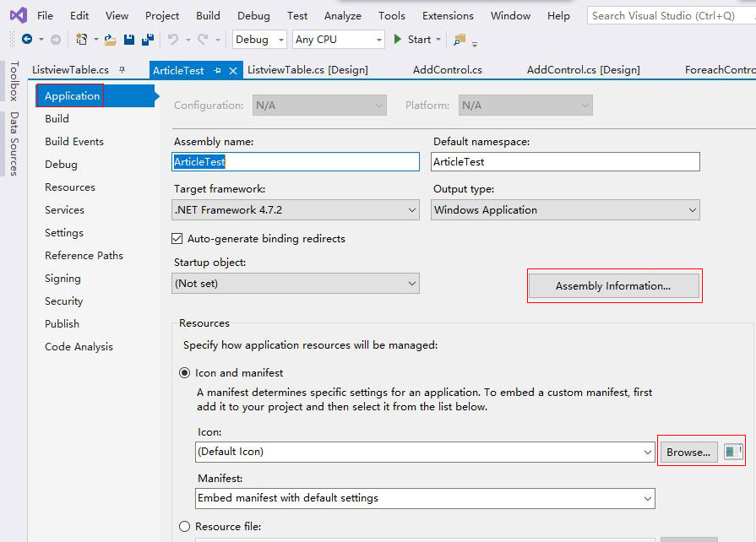Screen dimensions: 756x542
Task: Open the File menu
Action: [x=45, y=16]
